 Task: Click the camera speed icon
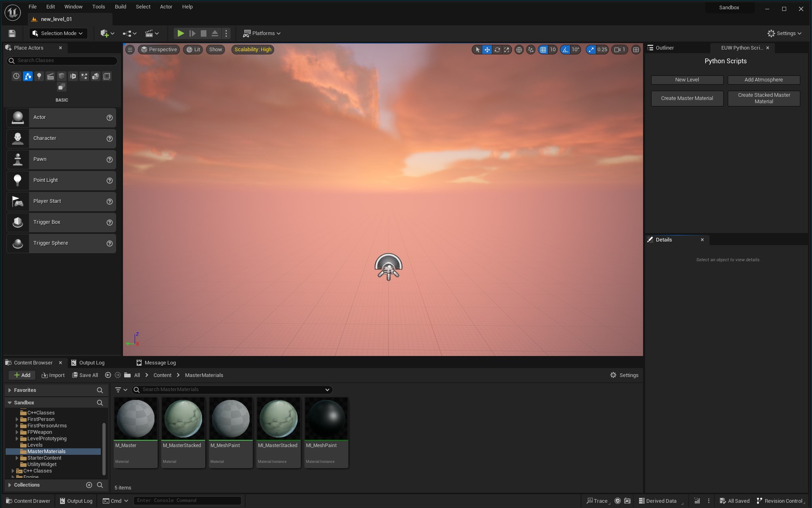click(617, 50)
